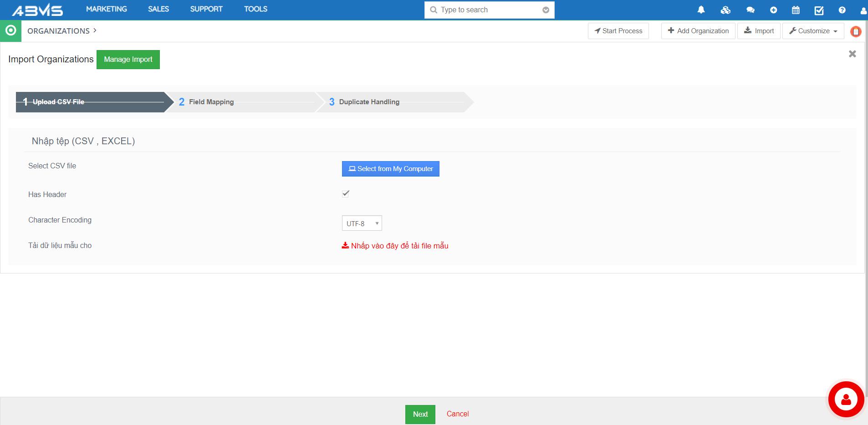The width and height of the screenshot is (868, 425).
Task: Open the calendar icon in header
Action: pos(796,10)
